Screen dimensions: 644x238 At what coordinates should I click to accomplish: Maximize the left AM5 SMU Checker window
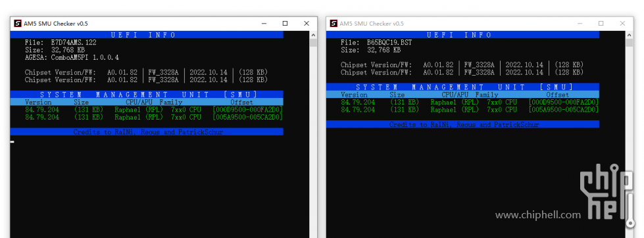coord(285,24)
